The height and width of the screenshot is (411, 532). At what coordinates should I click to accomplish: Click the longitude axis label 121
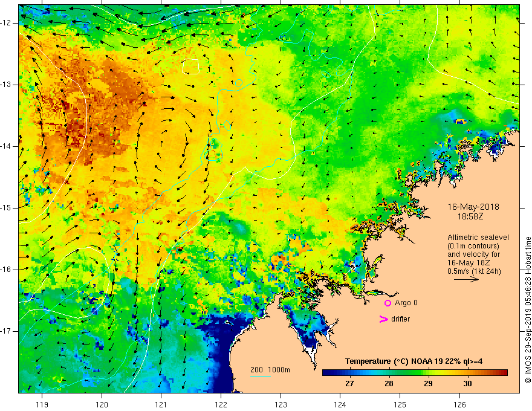click(x=161, y=404)
